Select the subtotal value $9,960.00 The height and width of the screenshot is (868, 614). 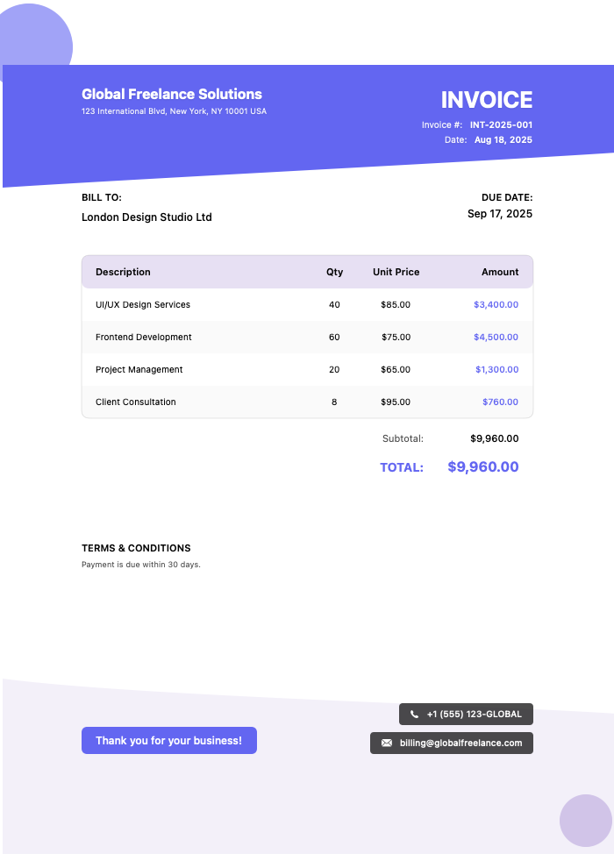495,438
